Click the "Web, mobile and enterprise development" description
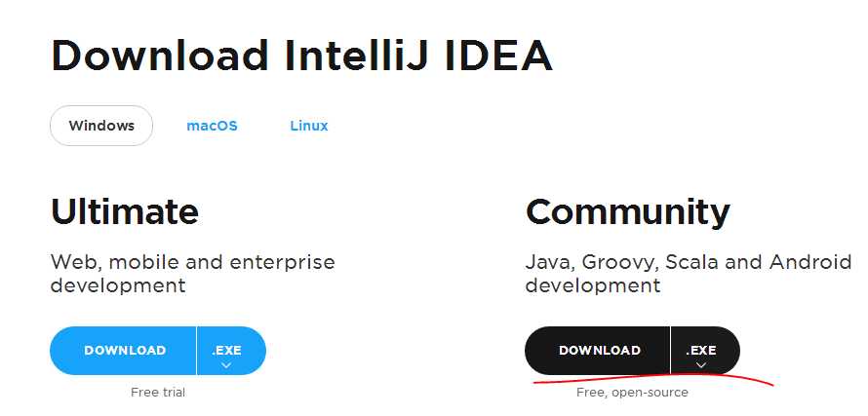Image resolution: width=868 pixels, height=416 pixels. [x=192, y=274]
